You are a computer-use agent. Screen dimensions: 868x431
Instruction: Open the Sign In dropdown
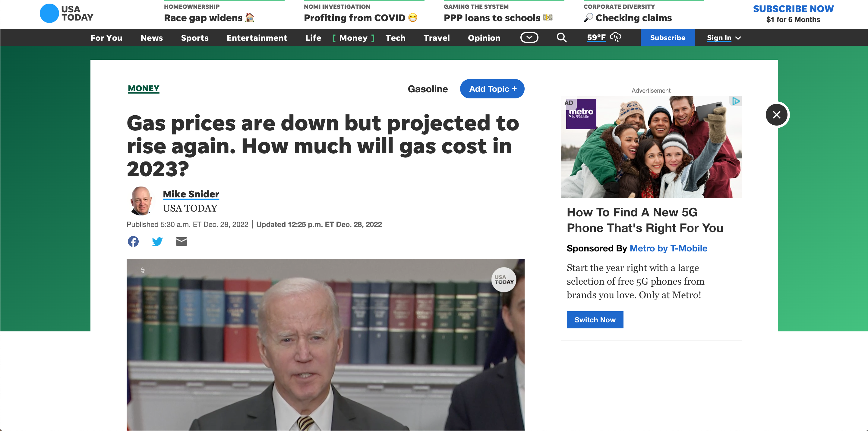pos(724,38)
